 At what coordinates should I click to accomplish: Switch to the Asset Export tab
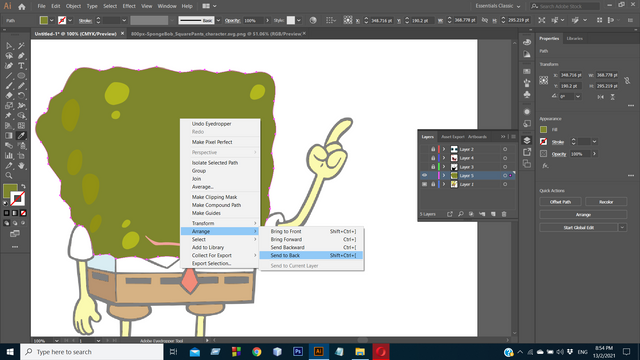tap(453, 137)
